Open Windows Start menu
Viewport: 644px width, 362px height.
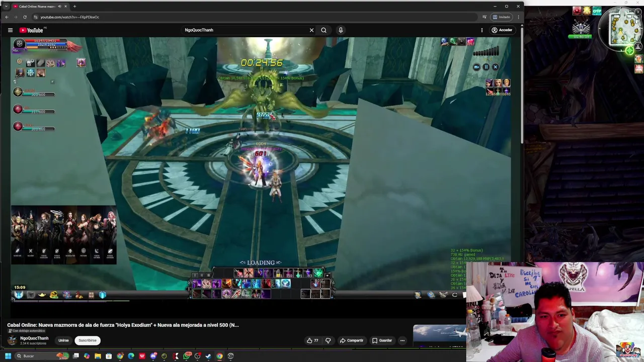tap(8, 356)
